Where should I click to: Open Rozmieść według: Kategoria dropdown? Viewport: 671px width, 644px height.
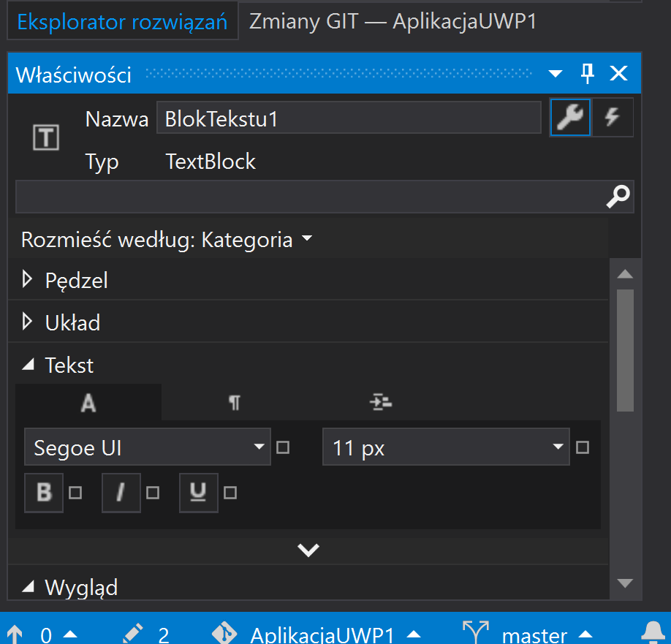point(167,239)
